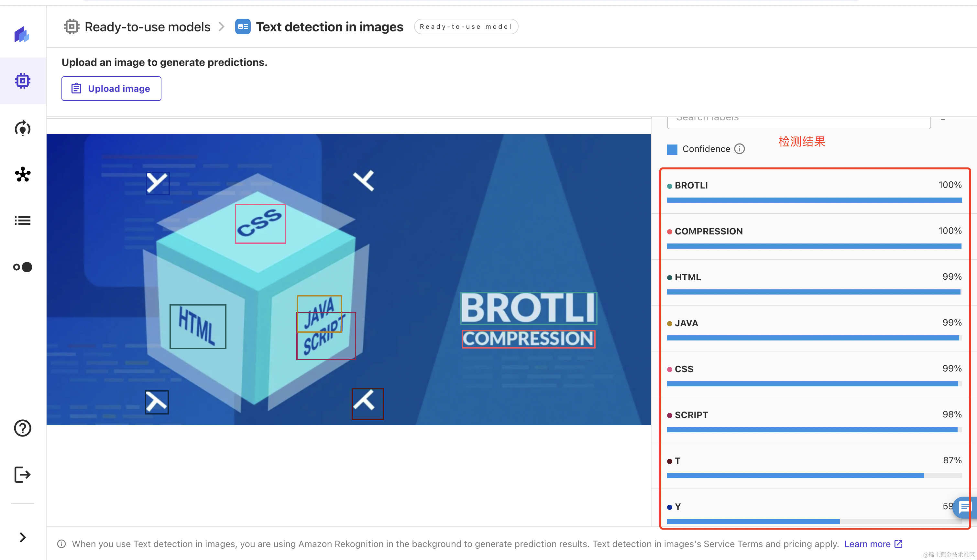The height and width of the screenshot is (560, 977).
Task: Click the Ready-to-use models breadcrumb menu
Action: point(136,26)
